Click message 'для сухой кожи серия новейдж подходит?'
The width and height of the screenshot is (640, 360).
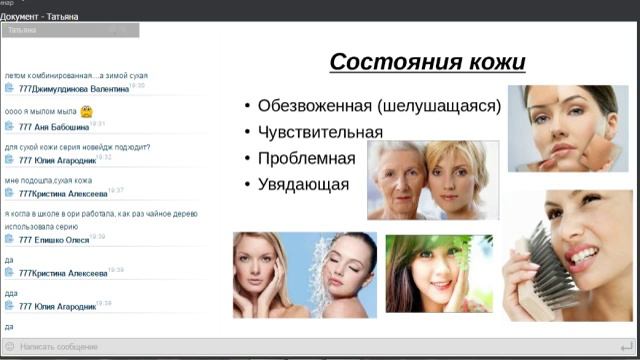click(x=78, y=147)
